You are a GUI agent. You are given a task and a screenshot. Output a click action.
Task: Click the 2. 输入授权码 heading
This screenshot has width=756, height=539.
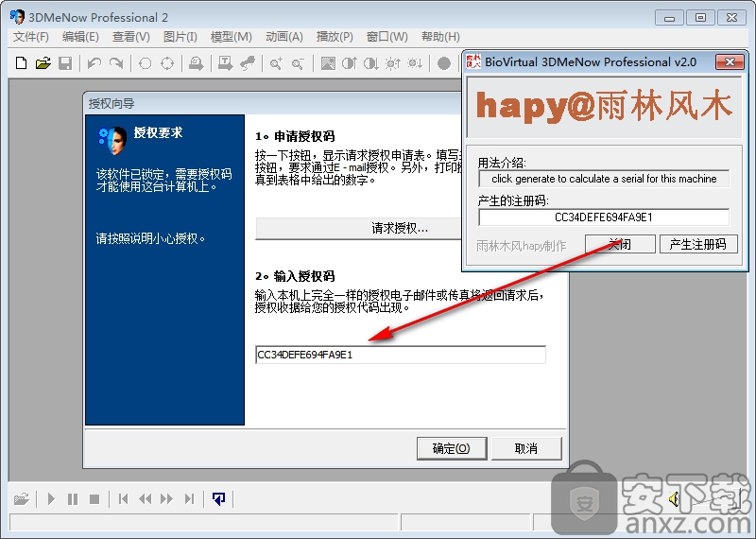coord(295,276)
